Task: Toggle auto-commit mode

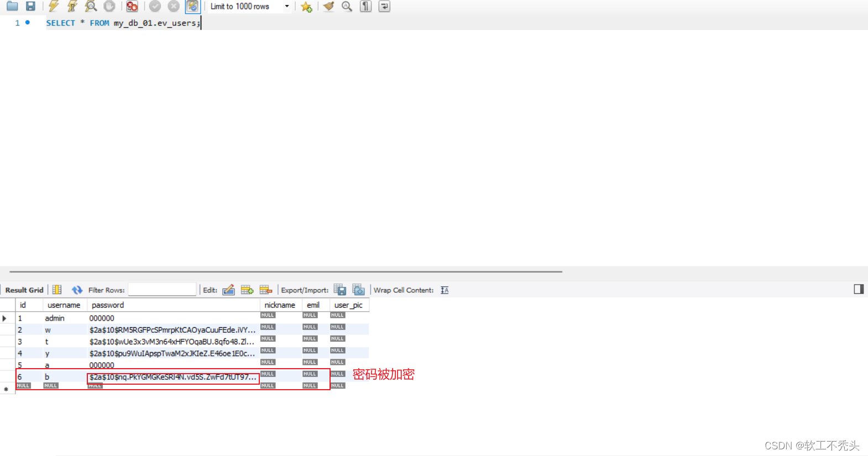Action: click(192, 6)
